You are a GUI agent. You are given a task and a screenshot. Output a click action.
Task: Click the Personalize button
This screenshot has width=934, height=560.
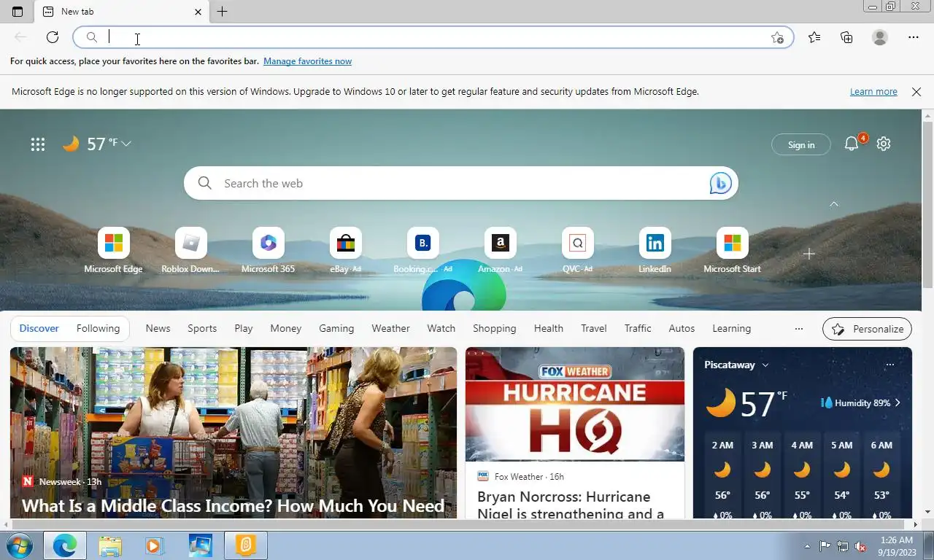(x=867, y=329)
